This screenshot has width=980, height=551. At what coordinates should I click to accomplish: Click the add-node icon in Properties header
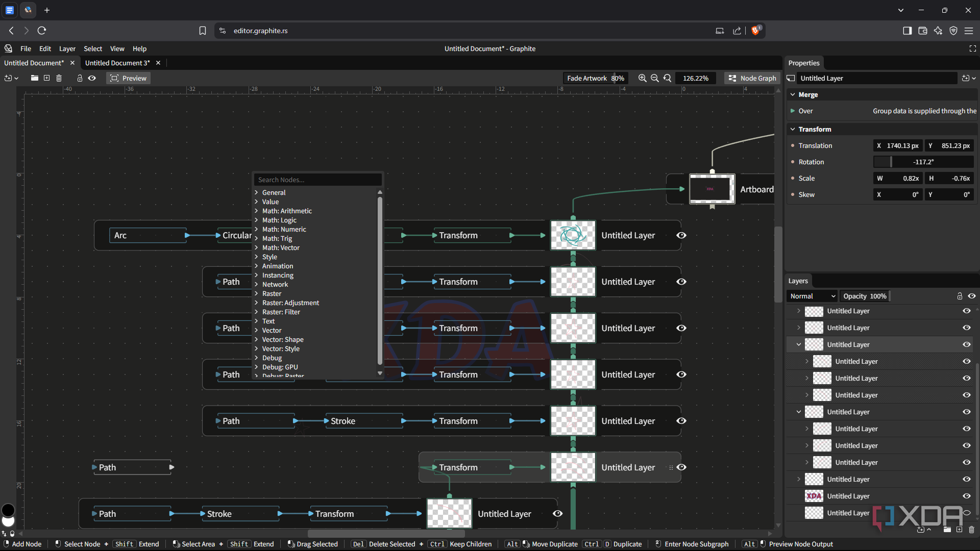pos(966,78)
